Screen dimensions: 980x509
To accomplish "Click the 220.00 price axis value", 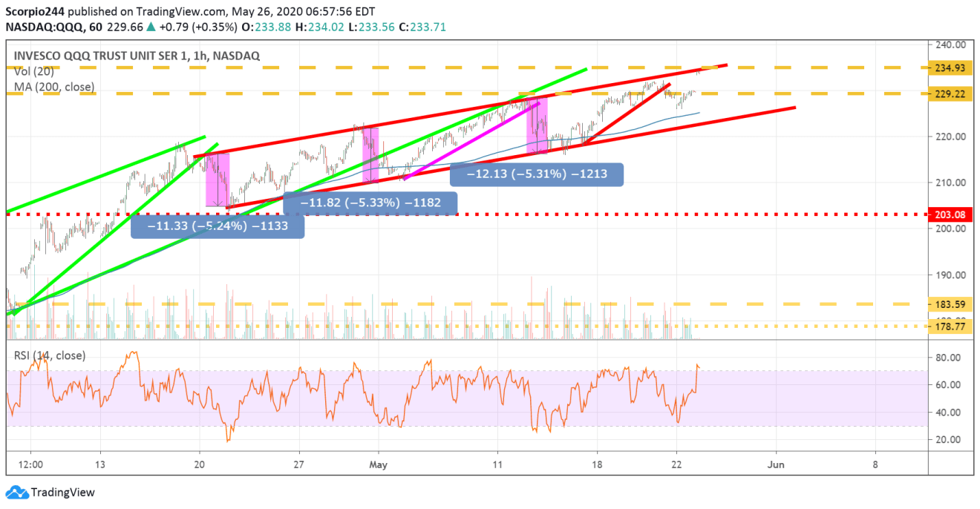I will 950,137.
